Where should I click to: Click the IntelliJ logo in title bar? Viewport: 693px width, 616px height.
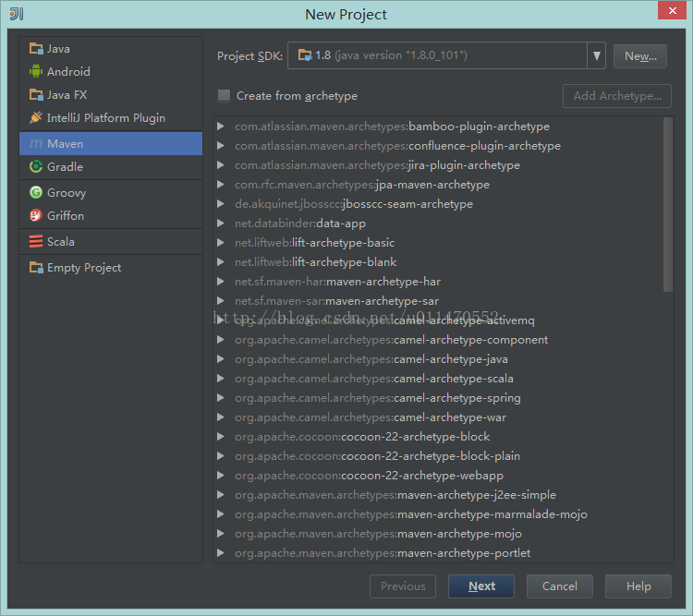point(17,14)
